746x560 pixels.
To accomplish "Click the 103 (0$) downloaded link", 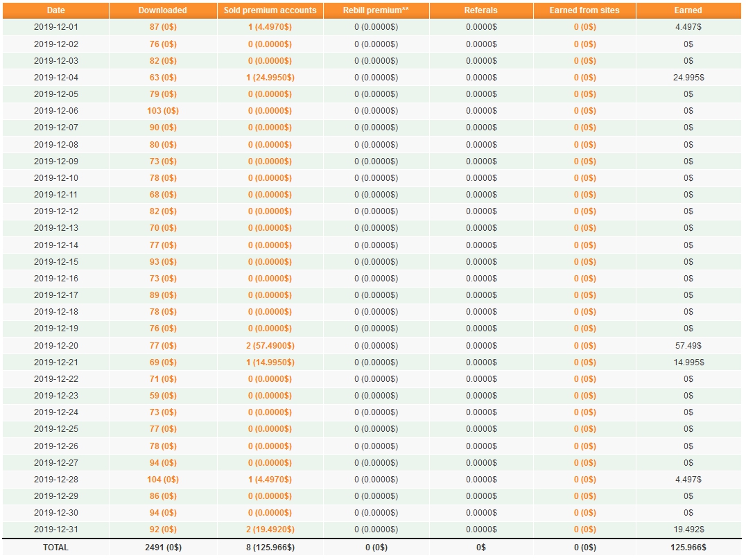I will point(163,111).
